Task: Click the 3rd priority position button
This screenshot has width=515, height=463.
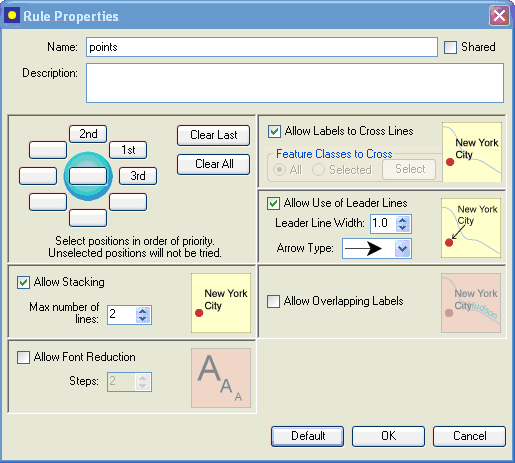Action: 138,176
